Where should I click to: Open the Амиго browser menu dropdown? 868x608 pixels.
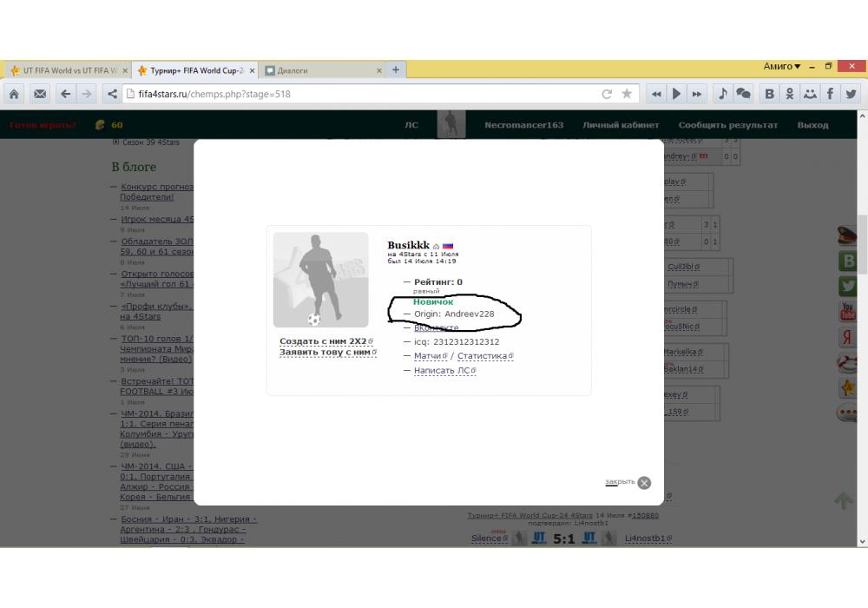[782, 67]
